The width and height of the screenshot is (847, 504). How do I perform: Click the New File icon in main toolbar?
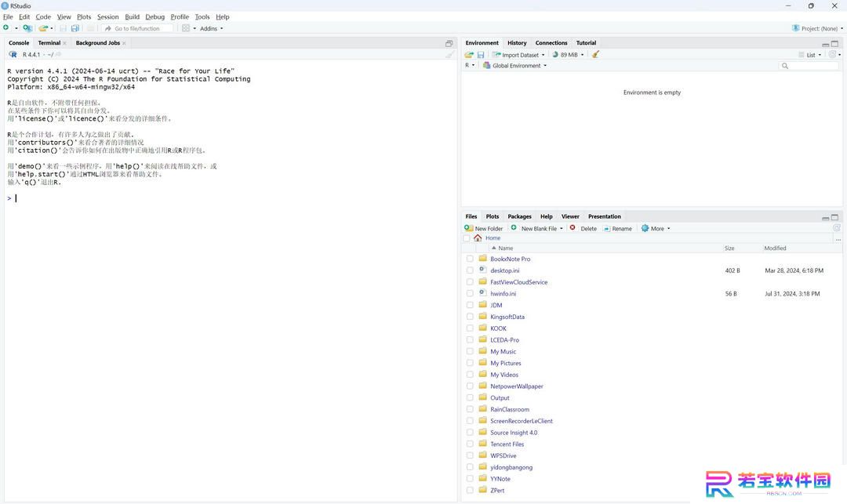pos(6,28)
